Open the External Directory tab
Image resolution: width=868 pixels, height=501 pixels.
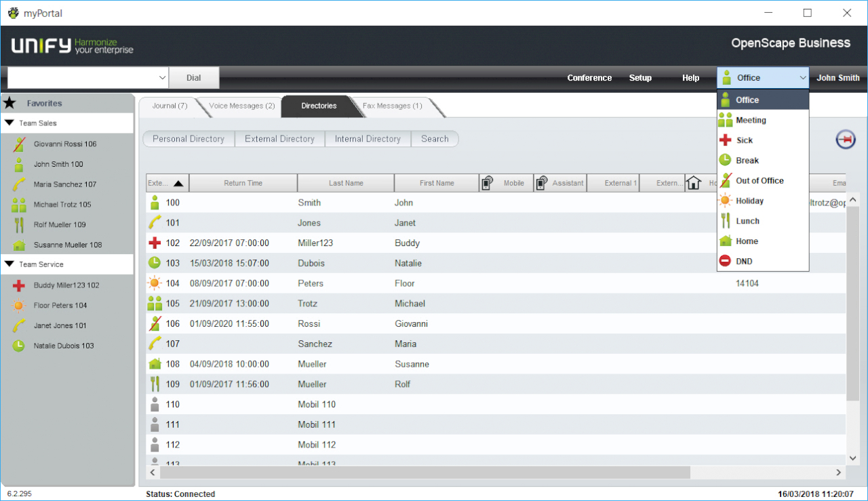pos(279,138)
